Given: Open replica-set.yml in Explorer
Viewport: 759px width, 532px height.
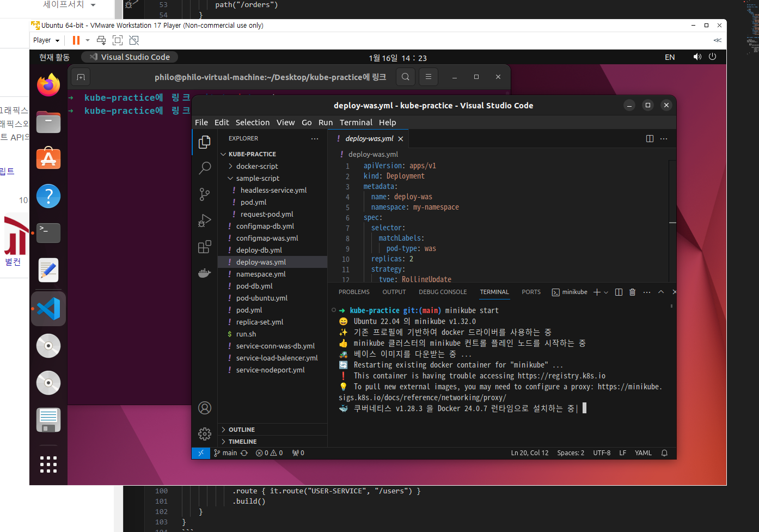Looking at the screenshot, I should point(272,322).
